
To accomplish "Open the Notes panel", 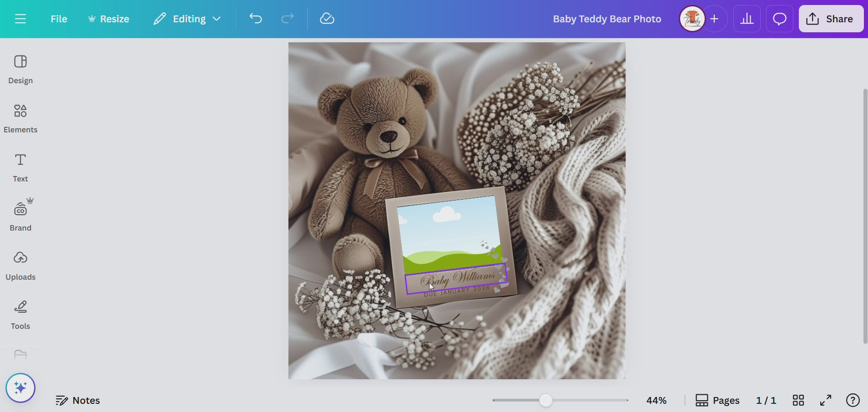I will click(78, 400).
